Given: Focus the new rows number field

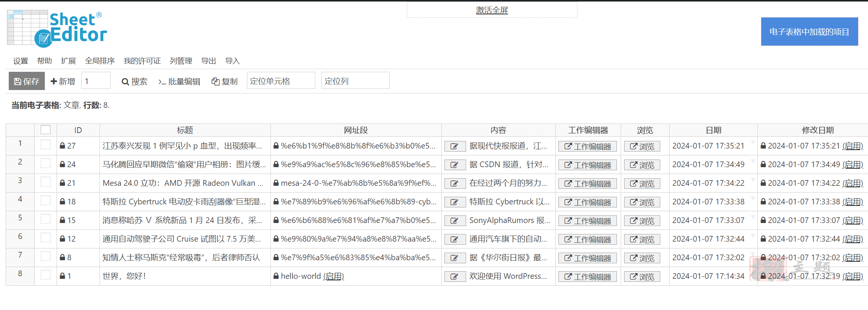Looking at the screenshot, I should tap(96, 81).
